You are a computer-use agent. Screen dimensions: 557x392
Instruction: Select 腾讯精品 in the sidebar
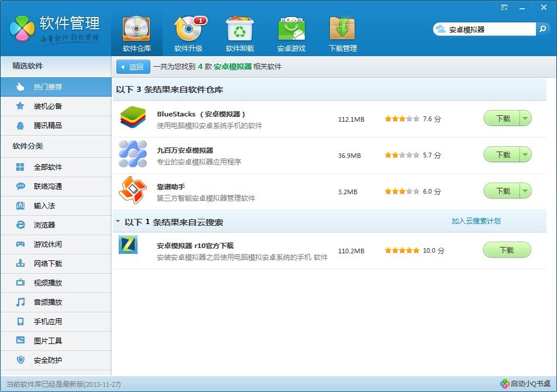(x=56, y=125)
